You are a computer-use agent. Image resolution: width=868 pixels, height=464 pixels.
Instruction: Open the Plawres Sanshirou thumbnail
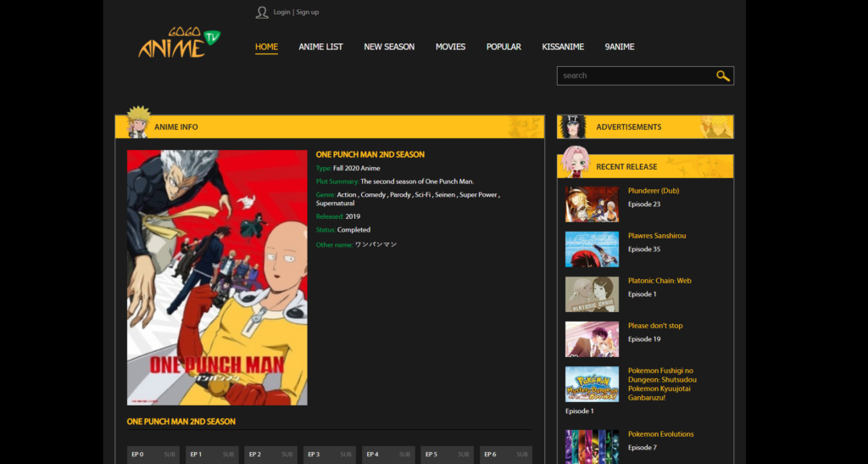tap(592, 249)
